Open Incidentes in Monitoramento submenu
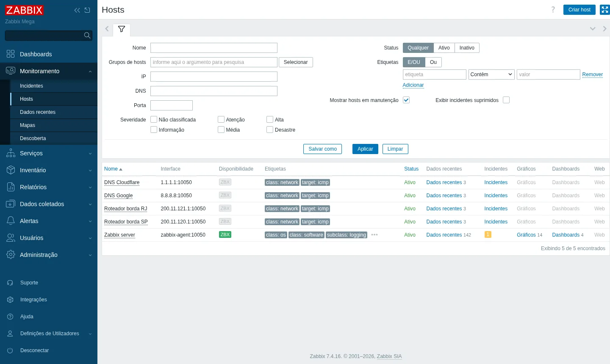 (31, 86)
